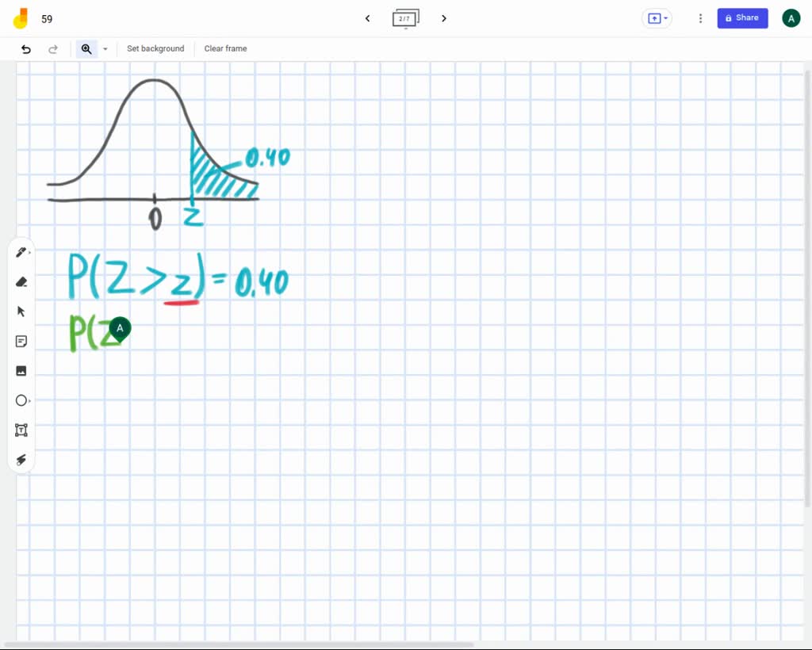The image size is (812, 650).
Task: Activate the Laser pointer tool
Action: coord(21,460)
